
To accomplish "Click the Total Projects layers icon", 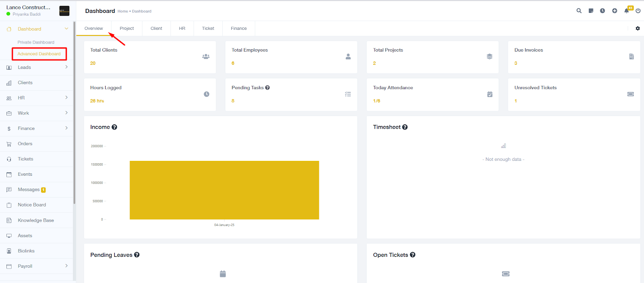I will [489, 56].
